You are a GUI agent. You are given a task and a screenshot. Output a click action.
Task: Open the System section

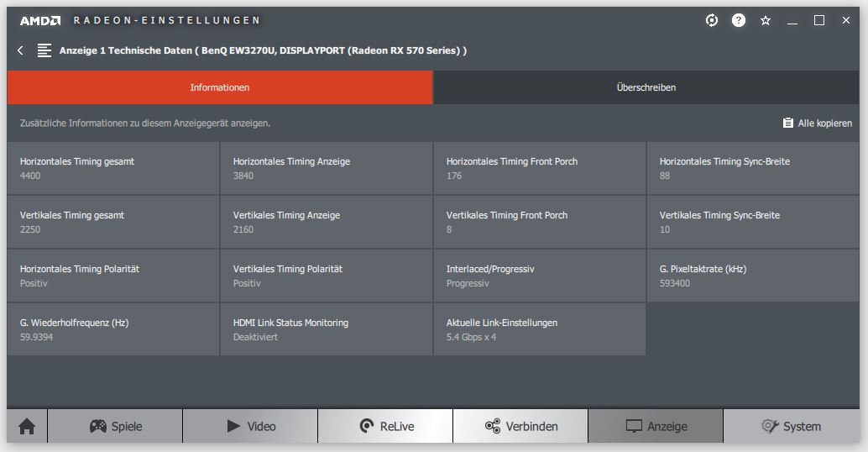click(791, 426)
